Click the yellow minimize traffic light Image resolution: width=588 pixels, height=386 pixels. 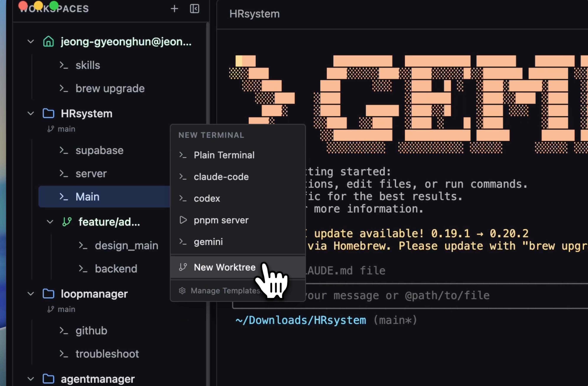tap(38, 5)
